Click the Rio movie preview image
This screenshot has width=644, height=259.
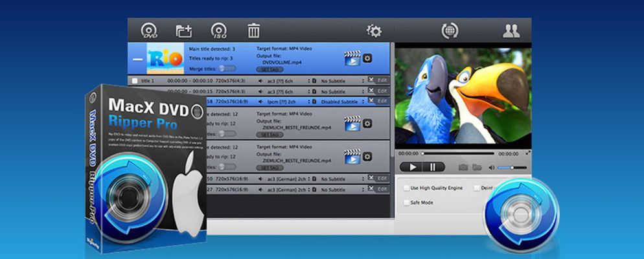click(463, 96)
